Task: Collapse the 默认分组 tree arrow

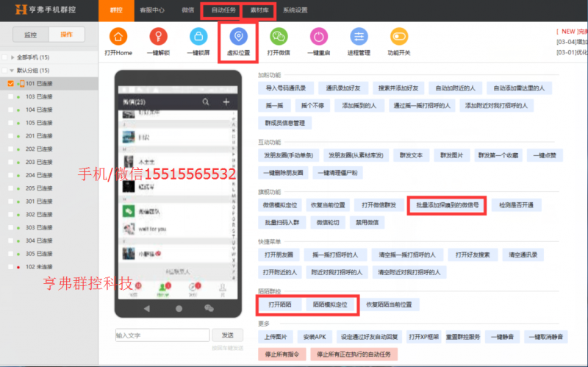Action: point(12,70)
